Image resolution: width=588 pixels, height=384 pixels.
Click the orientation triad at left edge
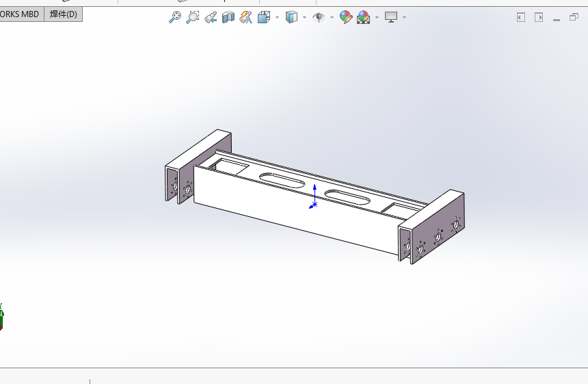click(1, 317)
